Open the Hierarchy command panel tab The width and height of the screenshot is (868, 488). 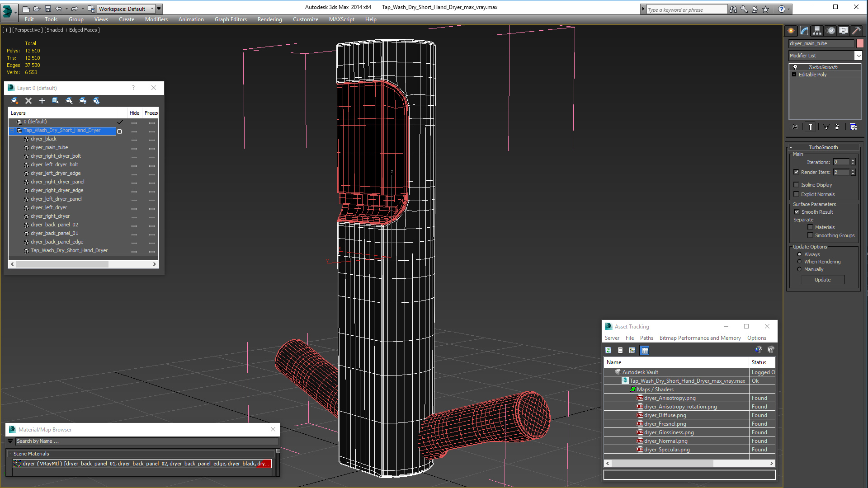point(817,31)
